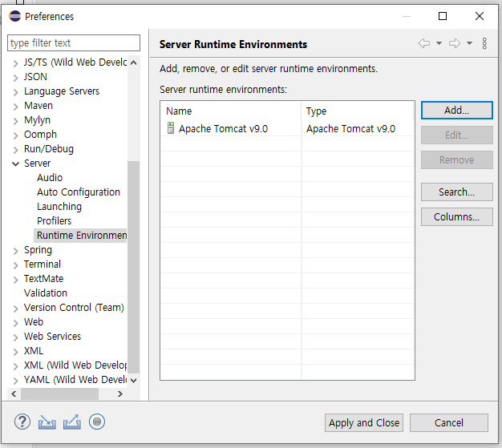
Task: Click the tree vertical scrollbar thumb
Action: tap(133, 267)
